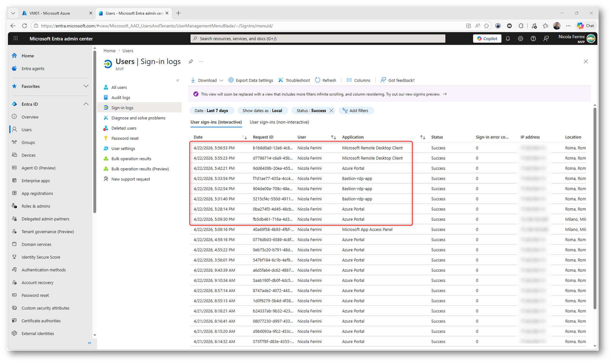Open the app launcher waffle icon
The height and width of the screenshot is (364, 612).
[x=15, y=38]
